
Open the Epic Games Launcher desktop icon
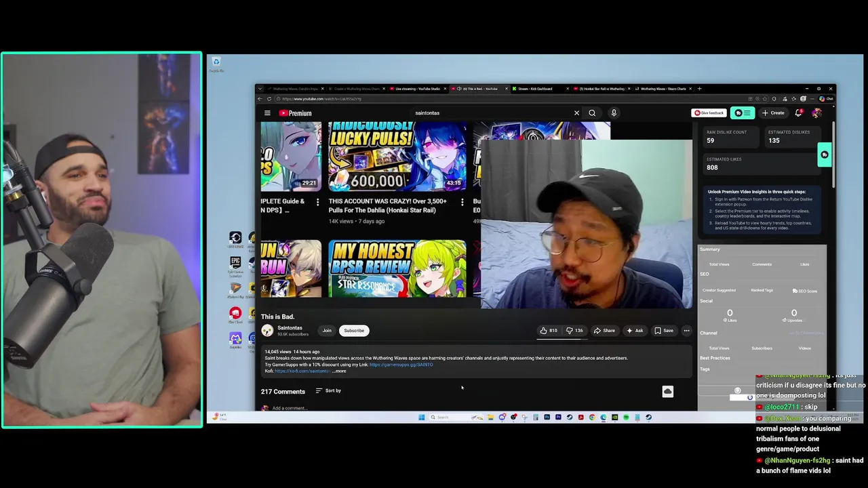235,264
